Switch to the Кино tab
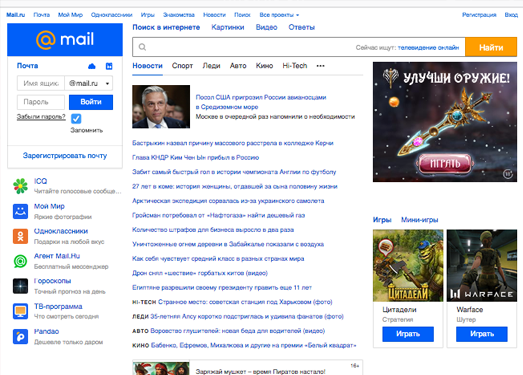Viewport: 523px width, 375px height. [x=265, y=66]
